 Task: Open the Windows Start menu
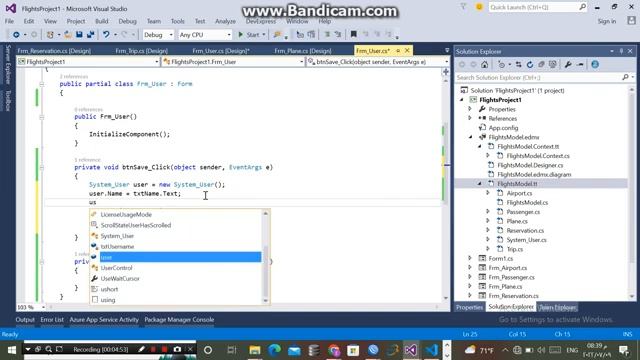pos(11,350)
